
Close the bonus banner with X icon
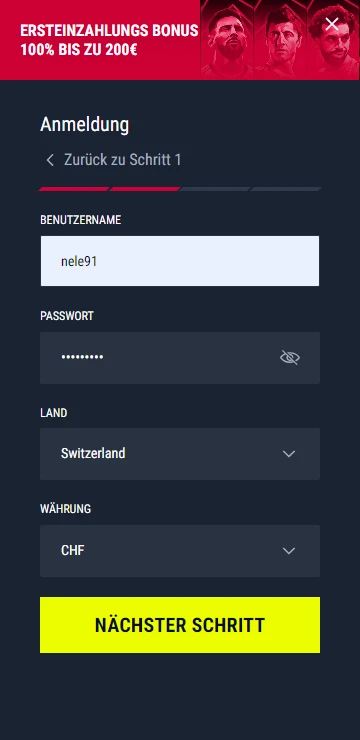(x=332, y=24)
